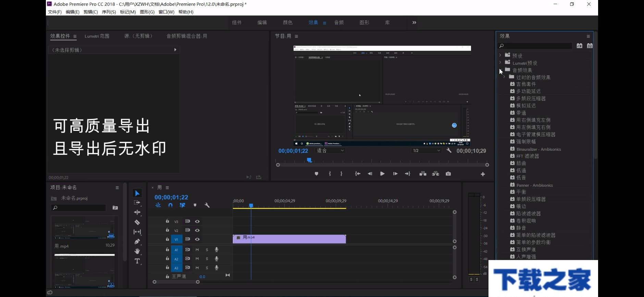Select the 多频段压缩器 effect

click(531, 99)
